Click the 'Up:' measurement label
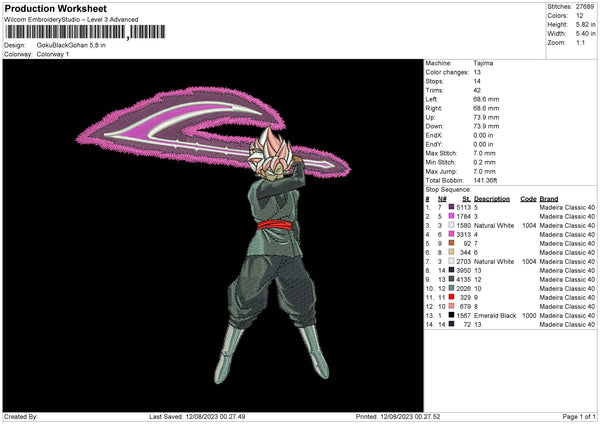The height and width of the screenshot is (424, 600). point(430,117)
